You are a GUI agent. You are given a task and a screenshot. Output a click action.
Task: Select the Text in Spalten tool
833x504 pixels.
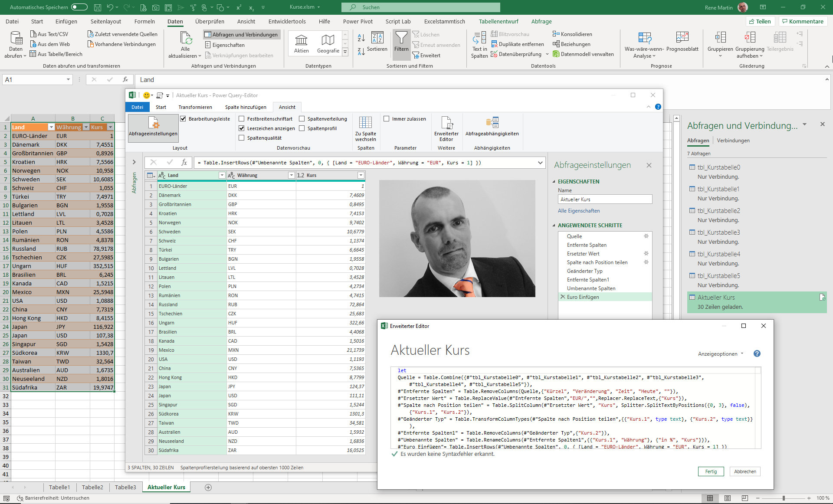(x=479, y=43)
